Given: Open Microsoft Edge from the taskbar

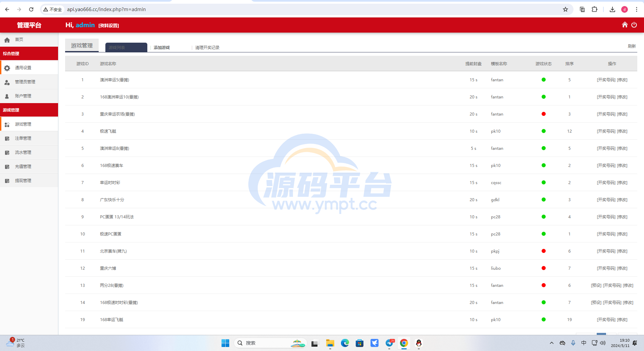Looking at the screenshot, I should (x=345, y=343).
